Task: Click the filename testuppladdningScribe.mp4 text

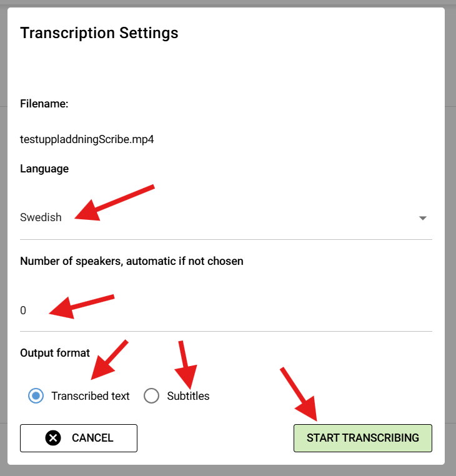Action: (87, 139)
